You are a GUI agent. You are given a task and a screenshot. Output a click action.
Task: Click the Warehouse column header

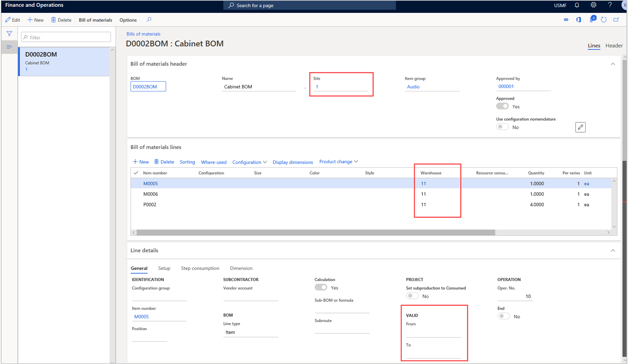click(431, 173)
